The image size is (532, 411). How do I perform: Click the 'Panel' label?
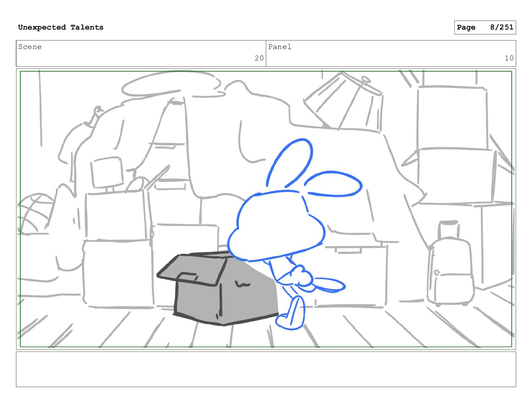point(280,47)
